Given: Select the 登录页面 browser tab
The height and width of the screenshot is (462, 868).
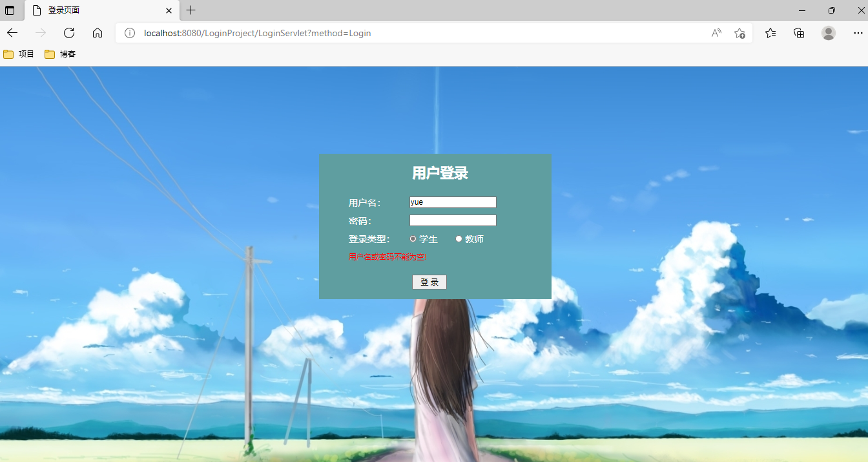Looking at the screenshot, I should [101, 10].
